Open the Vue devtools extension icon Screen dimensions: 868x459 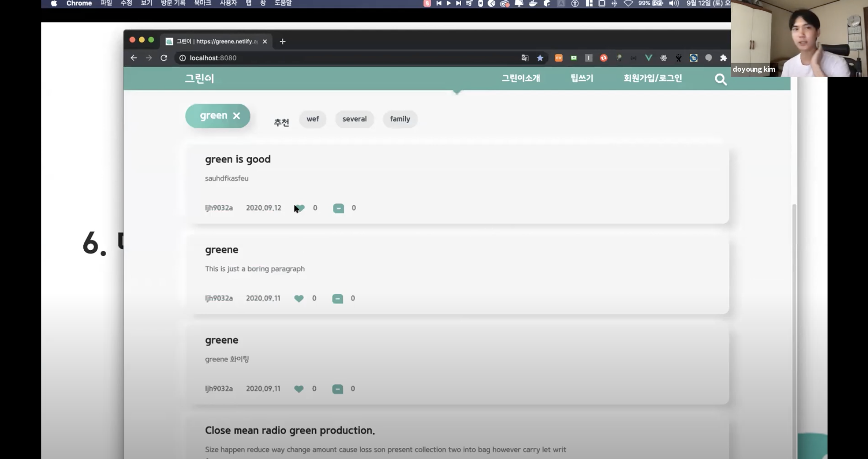(648, 58)
